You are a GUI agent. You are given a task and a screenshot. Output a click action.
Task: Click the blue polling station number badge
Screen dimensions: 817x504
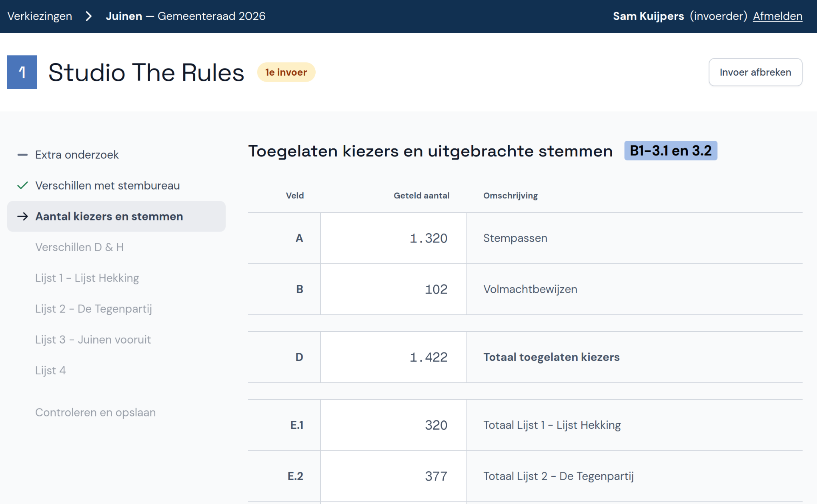coord(22,72)
